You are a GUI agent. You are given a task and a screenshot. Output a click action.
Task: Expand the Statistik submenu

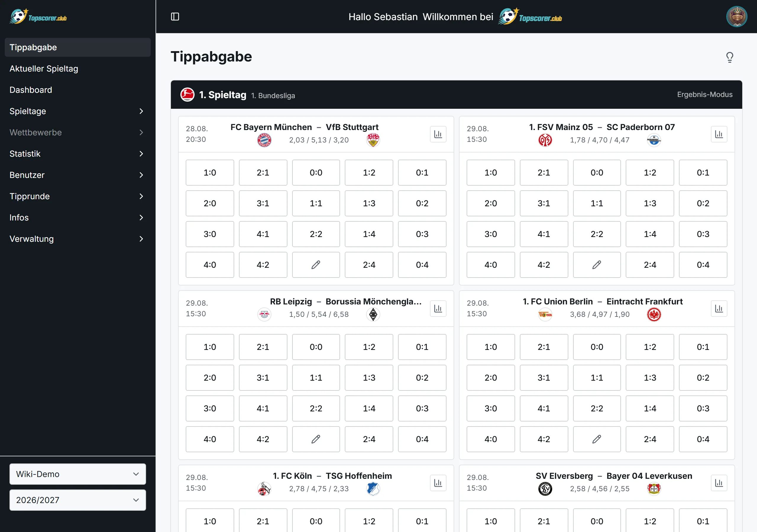(x=77, y=154)
